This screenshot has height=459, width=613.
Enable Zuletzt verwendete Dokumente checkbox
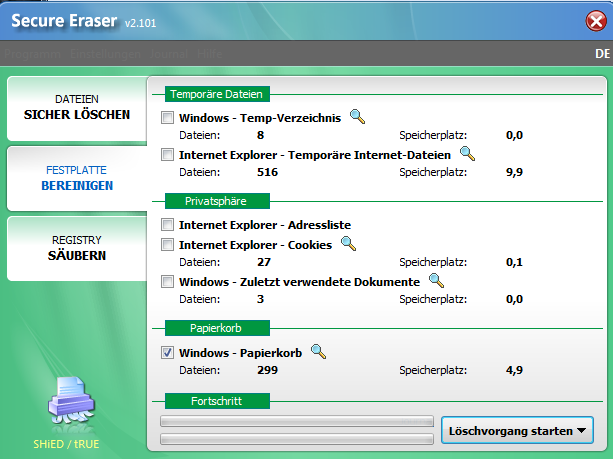167,282
